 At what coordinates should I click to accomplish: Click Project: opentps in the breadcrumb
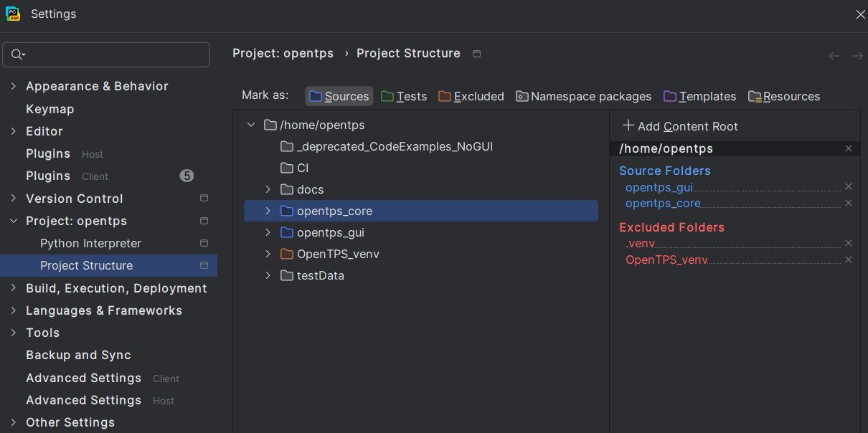(x=285, y=54)
